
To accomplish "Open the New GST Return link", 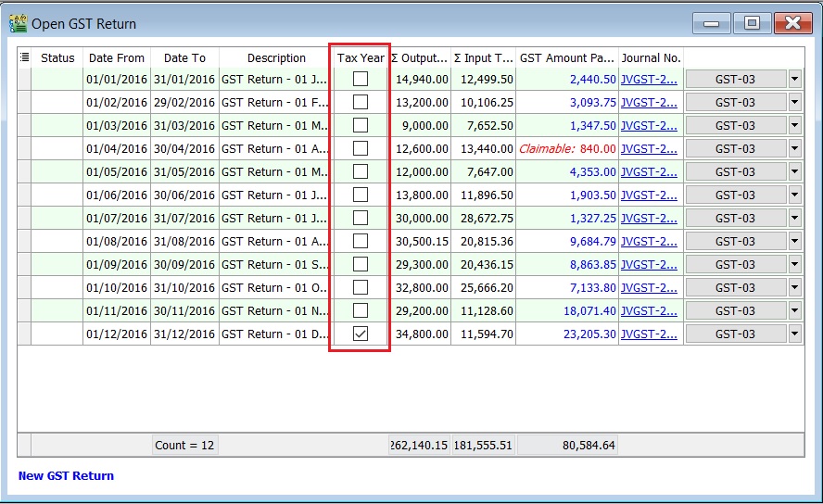I will (x=66, y=476).
